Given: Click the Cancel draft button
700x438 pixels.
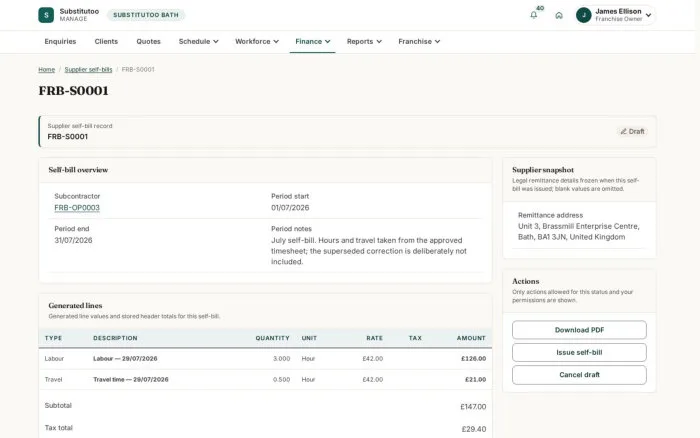Looking at the screenshot, I should click(x=579, y=375).
